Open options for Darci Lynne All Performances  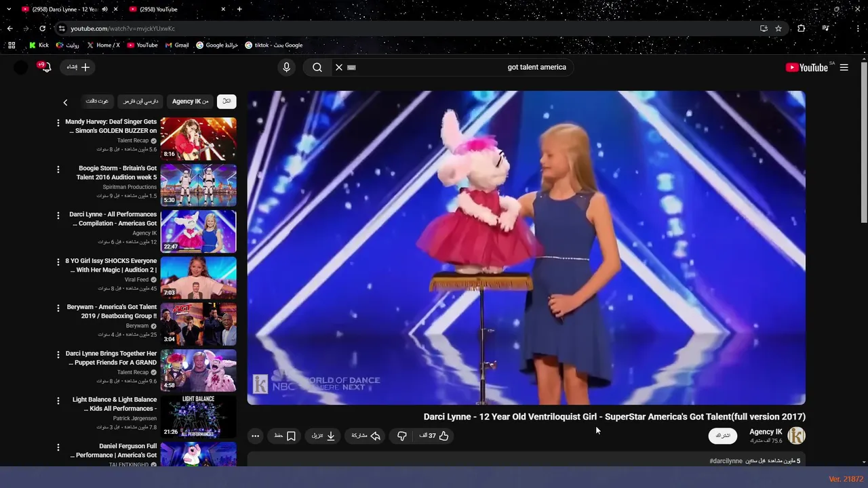[58, 216]
